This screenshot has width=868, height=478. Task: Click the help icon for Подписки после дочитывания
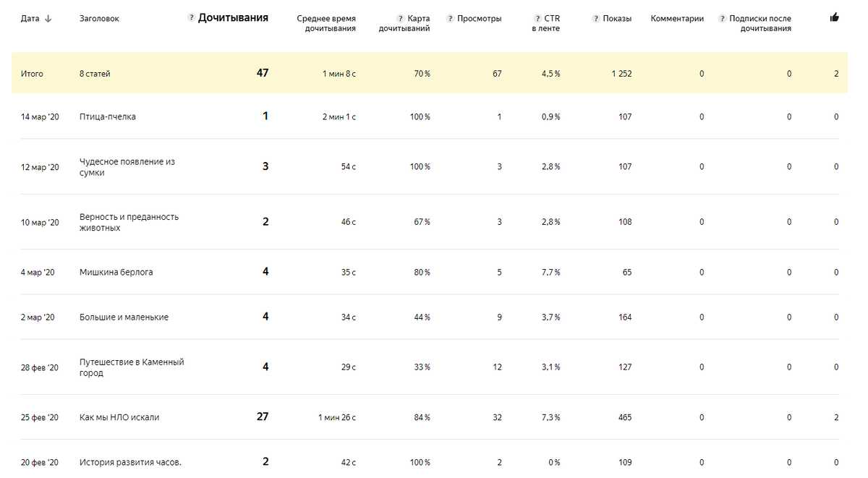click(722, 19)
